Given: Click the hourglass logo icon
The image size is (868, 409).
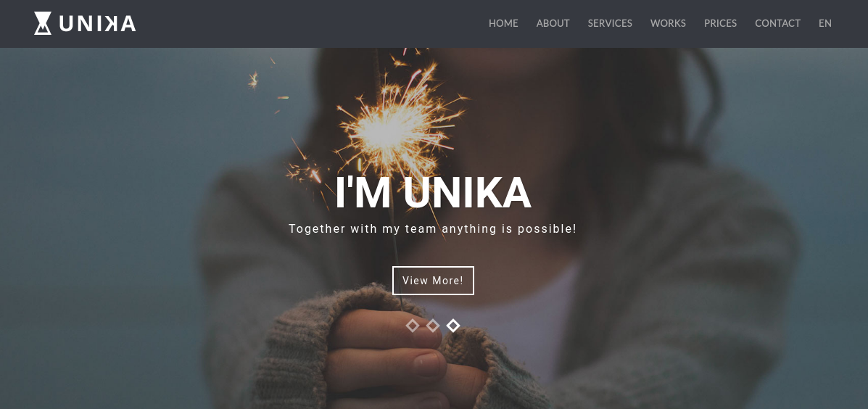Looking at the screenshot, I should 43,23.
